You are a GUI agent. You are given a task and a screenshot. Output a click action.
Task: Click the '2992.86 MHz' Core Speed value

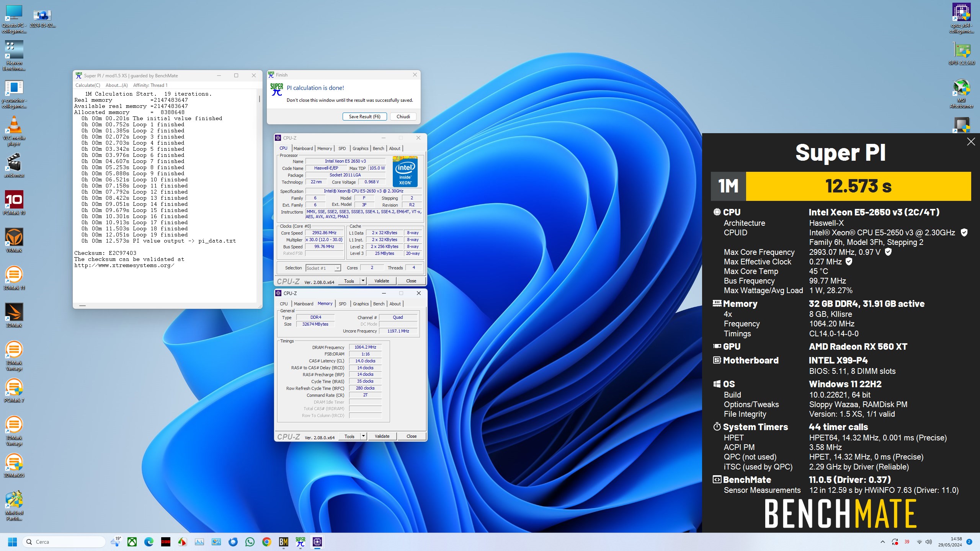(x=324, y=233)
